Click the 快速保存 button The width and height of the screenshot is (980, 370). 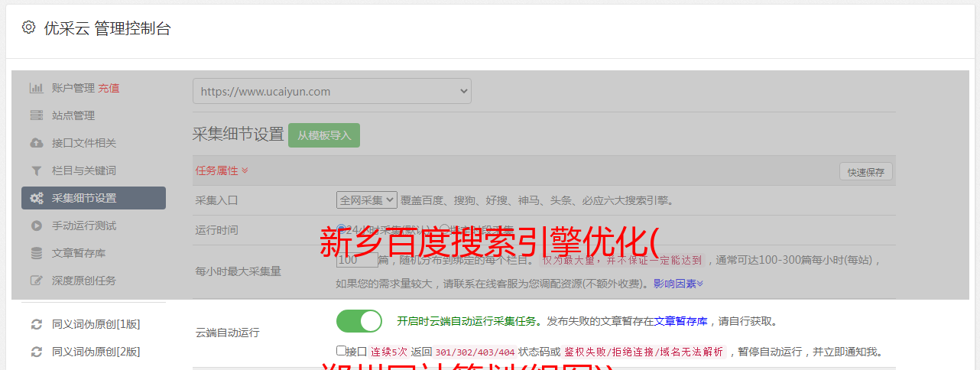[865, 172]
